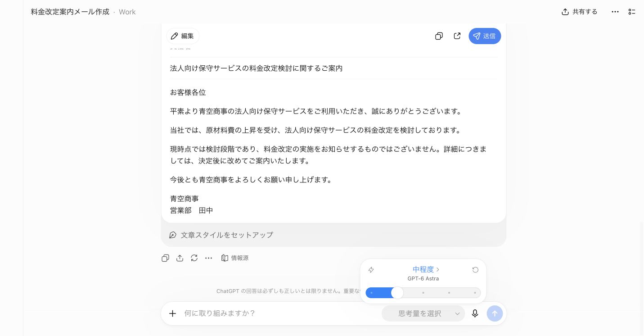
Task: Click the plus attach icon in message box
Action: point(172,313)
